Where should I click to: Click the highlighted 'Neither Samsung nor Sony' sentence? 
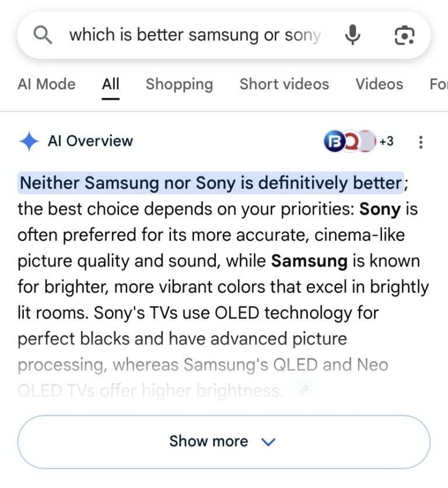211,183
